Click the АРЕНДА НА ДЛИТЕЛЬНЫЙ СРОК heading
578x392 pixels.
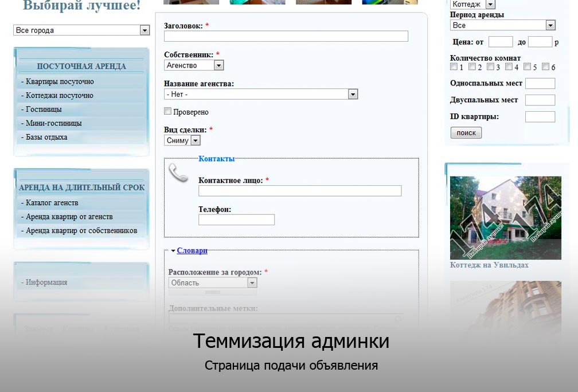82,187
